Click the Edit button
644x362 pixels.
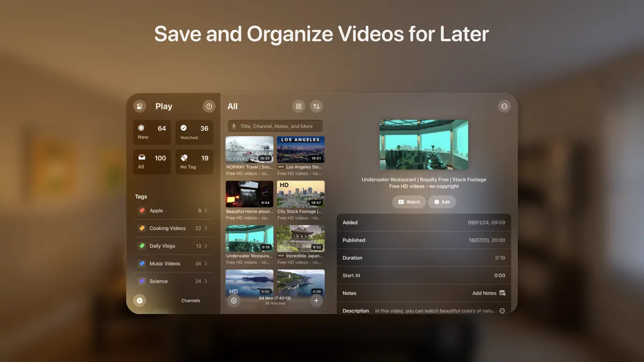click(442, 202)
